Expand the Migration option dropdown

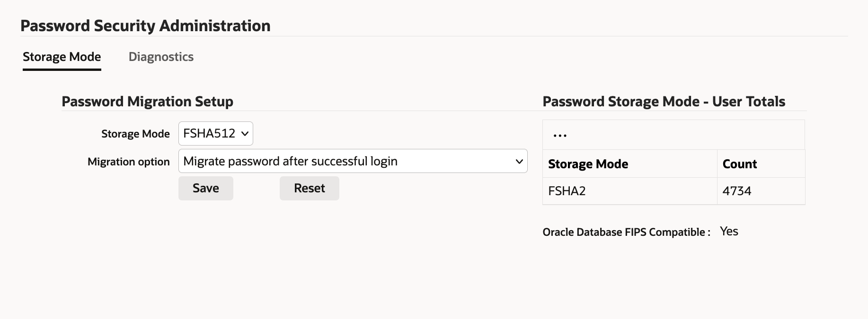pyautogui.click(x=352, y=161)
